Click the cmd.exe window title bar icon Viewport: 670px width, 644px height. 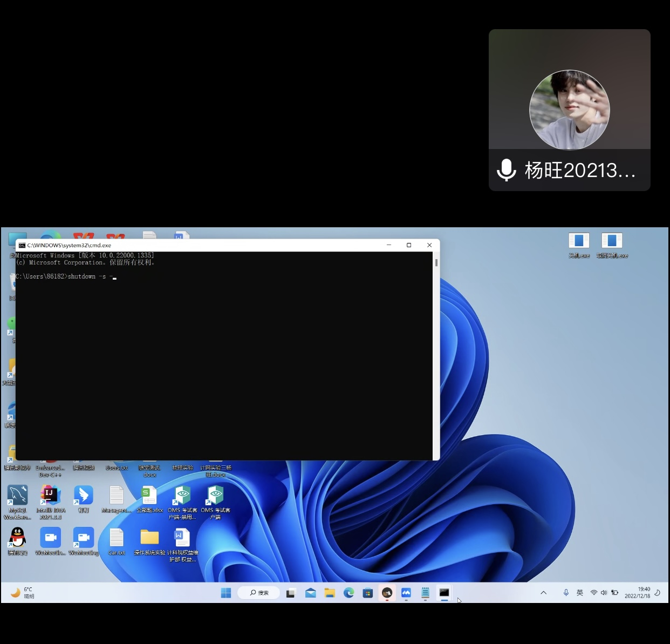(22, 245)
